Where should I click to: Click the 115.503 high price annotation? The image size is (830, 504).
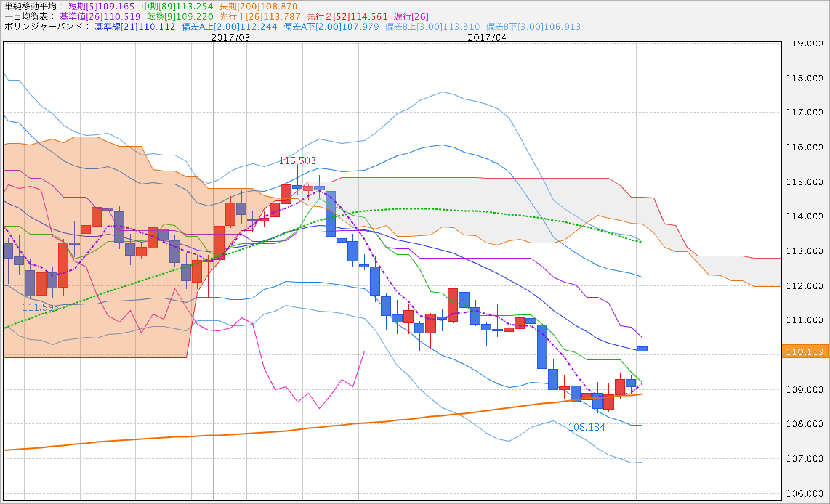(297, 160)
